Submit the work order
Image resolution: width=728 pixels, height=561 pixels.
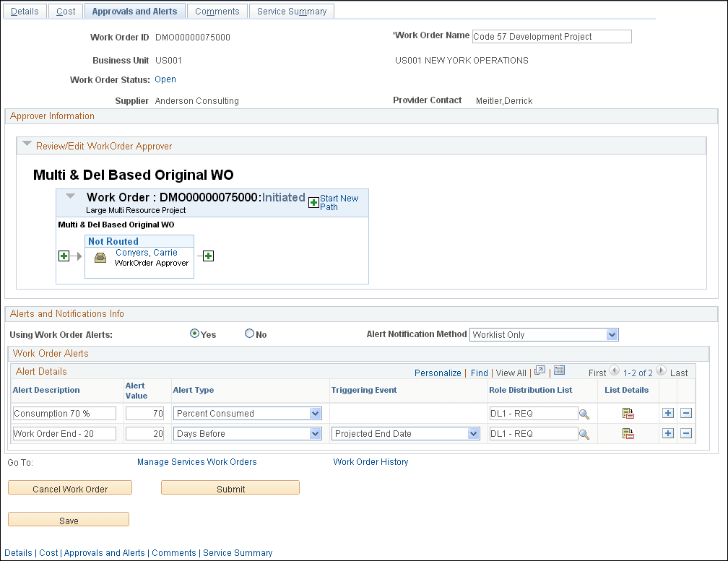coord(230,487)
